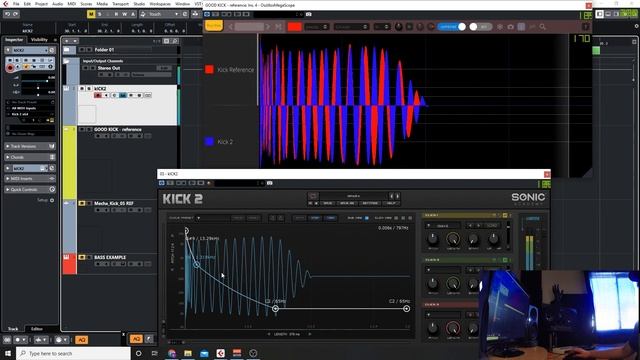640x360 pixels.
Task: Click yellow button at left of MegaScope toolbar
Action: point(214,26)
